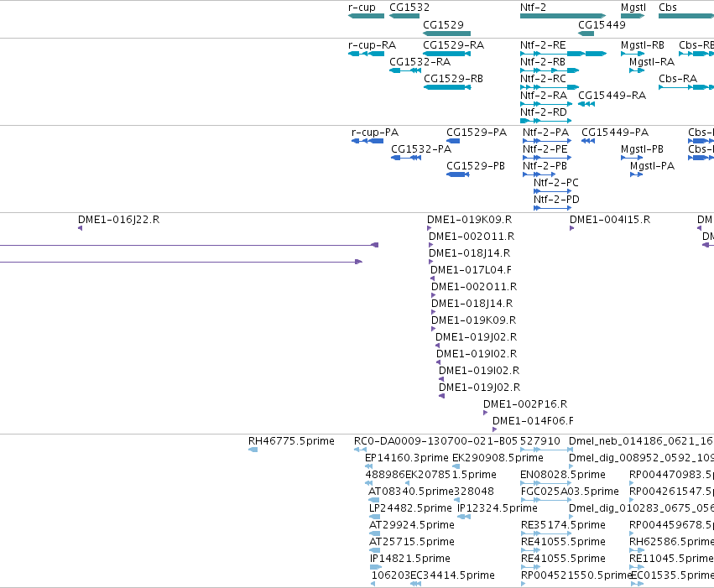Click protein Ntf-2-PE

545,149
